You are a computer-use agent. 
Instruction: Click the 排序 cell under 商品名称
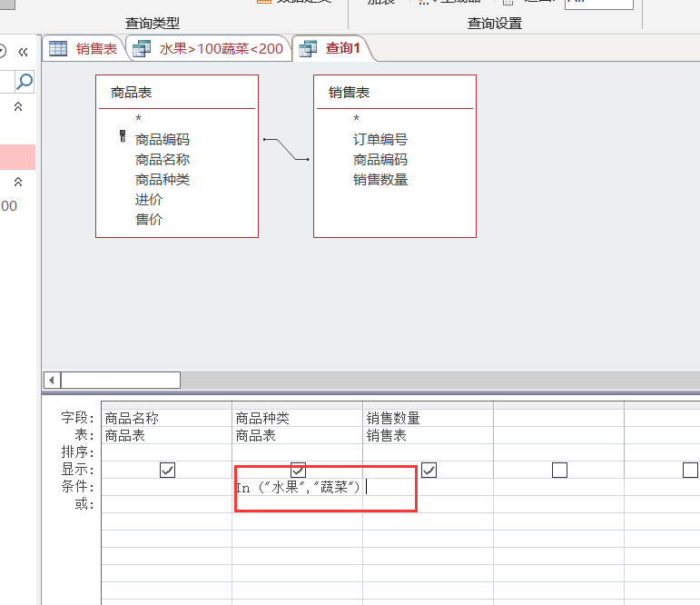166,452
